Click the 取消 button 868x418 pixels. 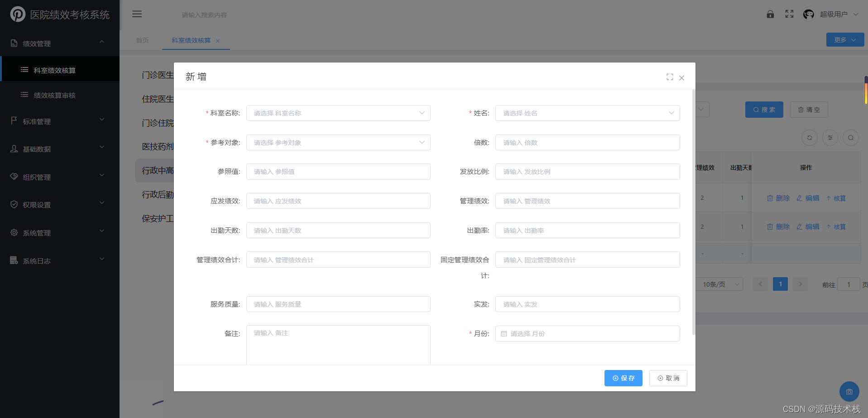pos(668,378)
